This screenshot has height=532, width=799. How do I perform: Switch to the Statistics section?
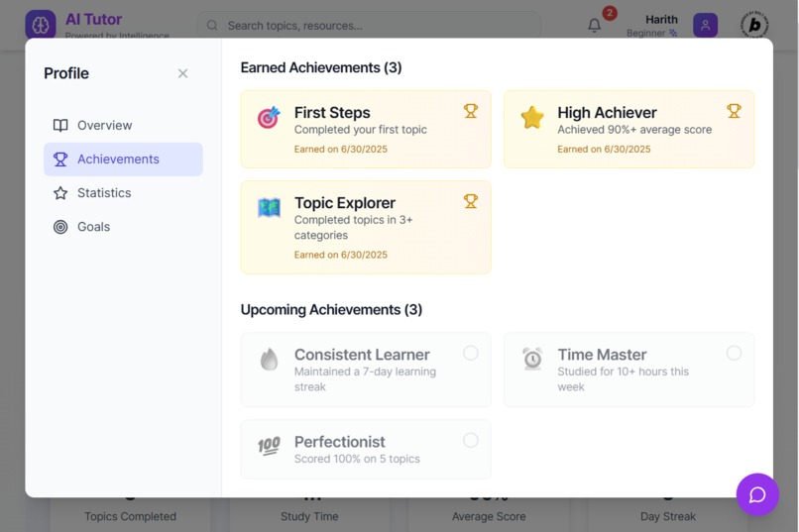(x=123, y=193)
